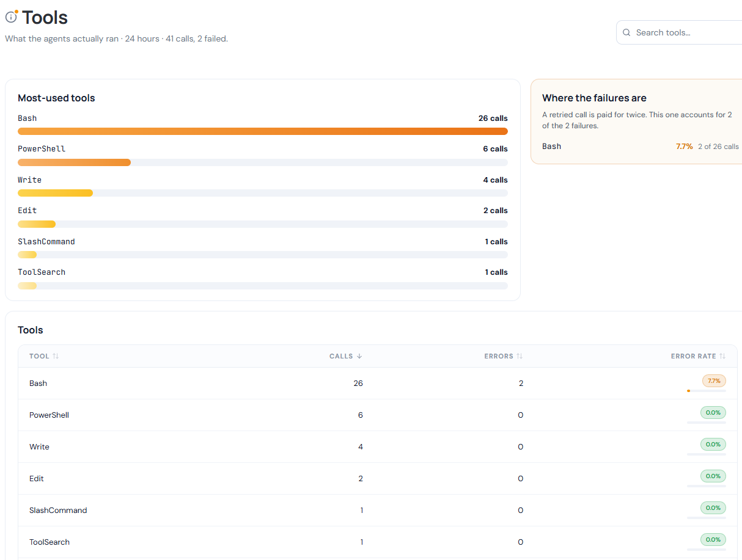Click the orange 7.7% in failures card
This screenshot has height=560, width=742.
tap(685, 146)
